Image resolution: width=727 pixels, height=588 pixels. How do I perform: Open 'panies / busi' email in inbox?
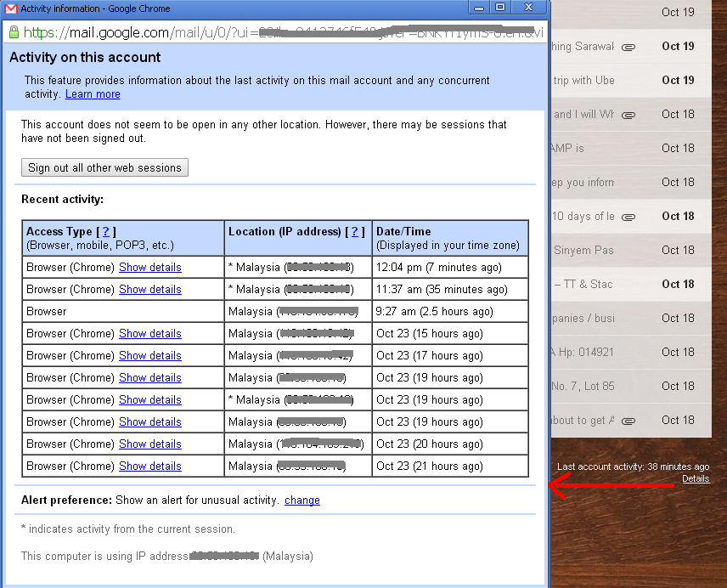click(631, 318)
